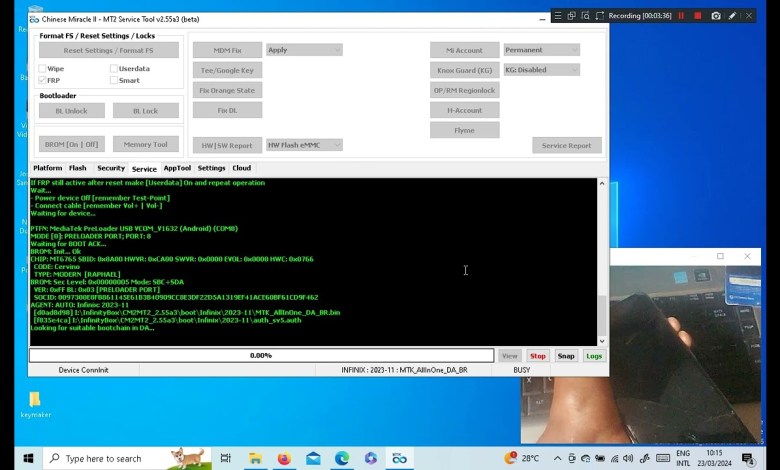Click the log area scrollbar up arrow
The width and height of the screenshot is (780, 470).
pyautogui.click(x=602, y=183)
